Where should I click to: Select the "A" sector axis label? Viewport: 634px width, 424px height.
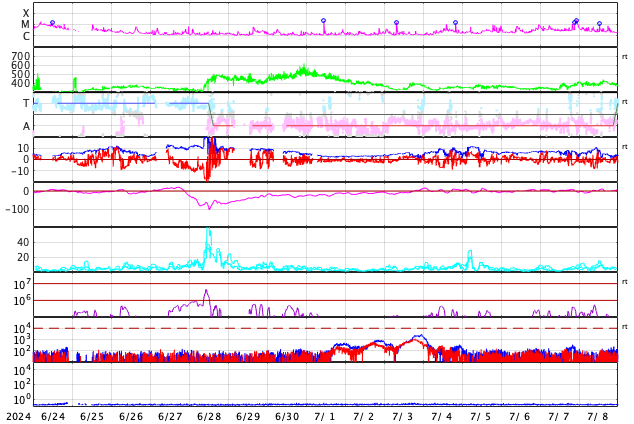(x=26, y=126)
